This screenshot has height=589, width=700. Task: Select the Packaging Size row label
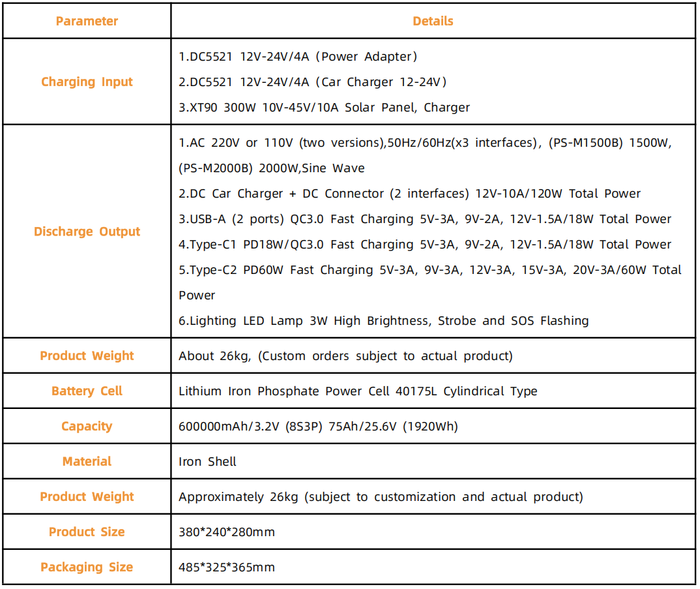(x=87, y=567)
